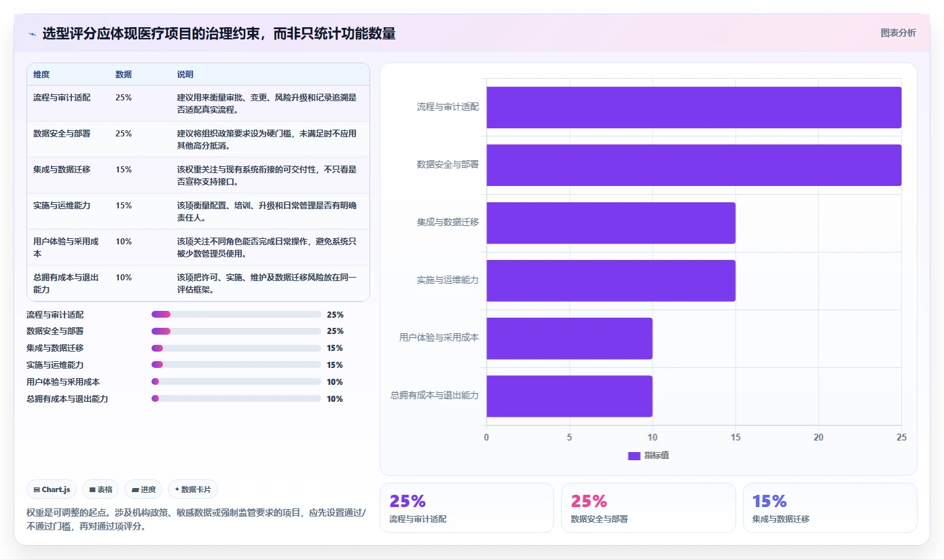The image size is (944, 560).
Task: Click the 25% value beside the 数据安全与部署 progress bar
Action: pos(335,331)
